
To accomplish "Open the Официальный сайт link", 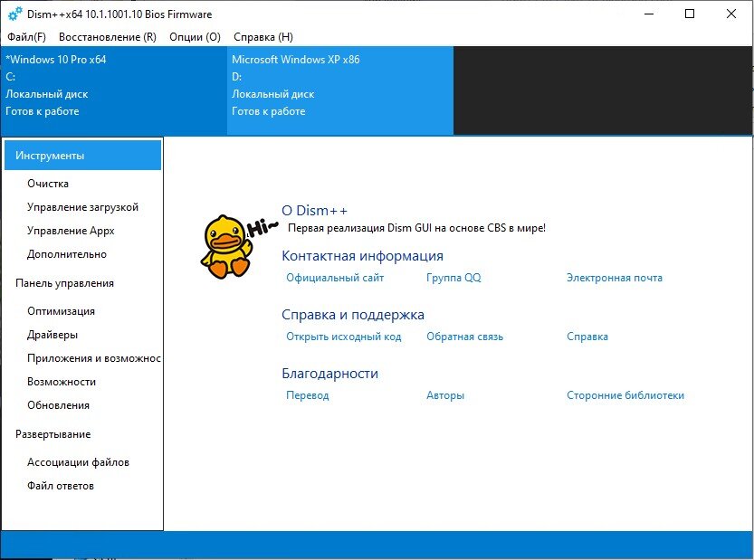I will tap(335, 278).
